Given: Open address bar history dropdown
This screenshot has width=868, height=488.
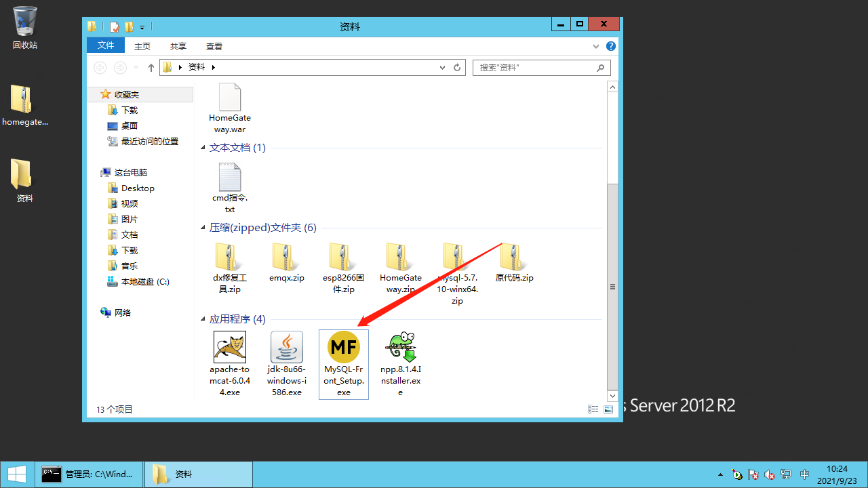Looking at the screenshot, I should pyautogui.click(x=442, y=68).
